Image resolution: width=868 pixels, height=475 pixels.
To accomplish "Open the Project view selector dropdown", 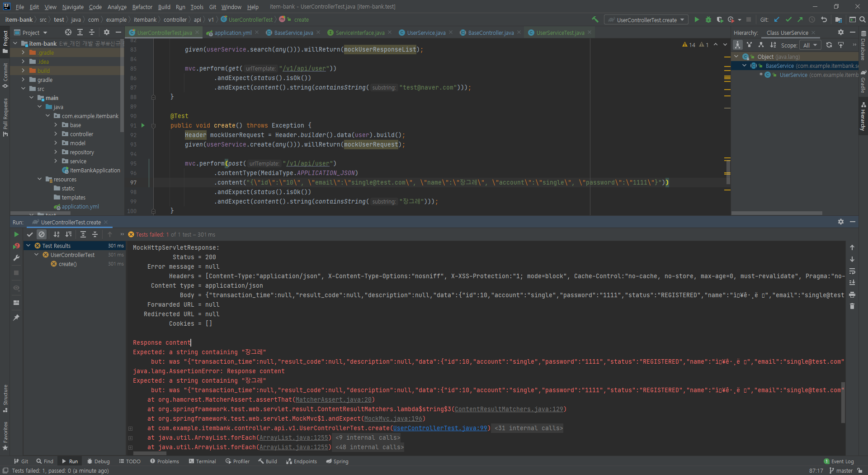I will [31, 33].
